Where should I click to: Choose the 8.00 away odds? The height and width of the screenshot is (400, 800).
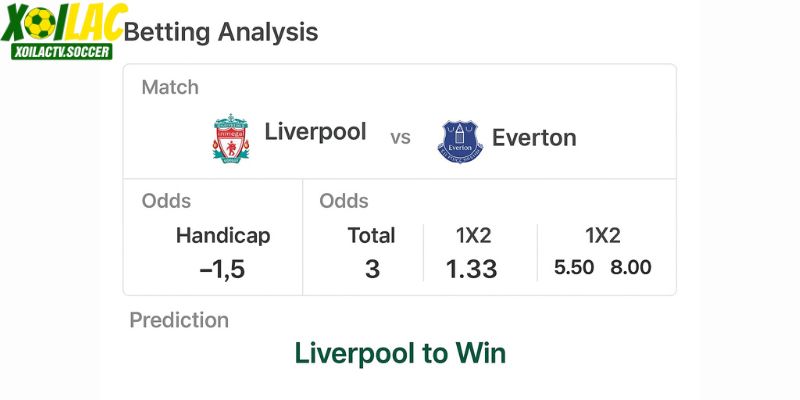(x=630, y=267)
